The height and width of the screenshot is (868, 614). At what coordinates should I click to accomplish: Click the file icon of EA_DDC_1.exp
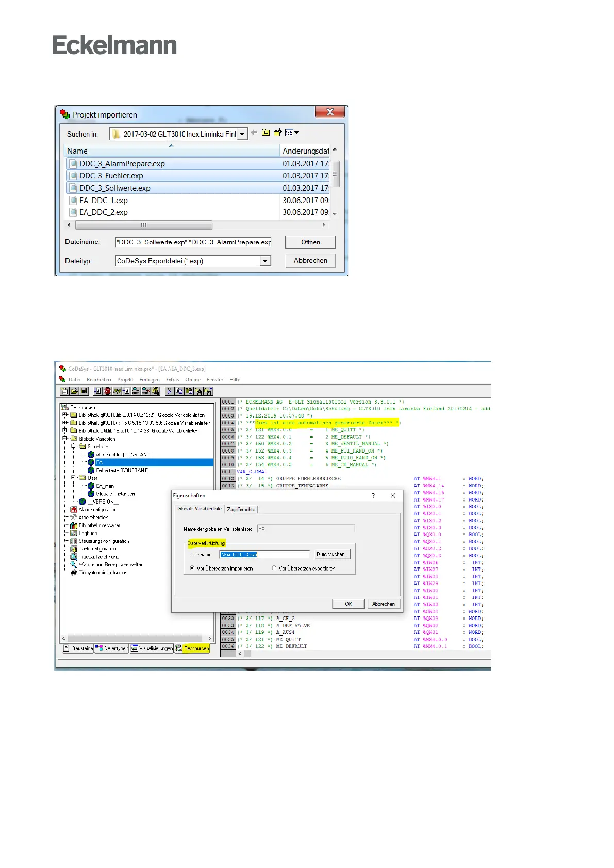(x=73, y=201)
